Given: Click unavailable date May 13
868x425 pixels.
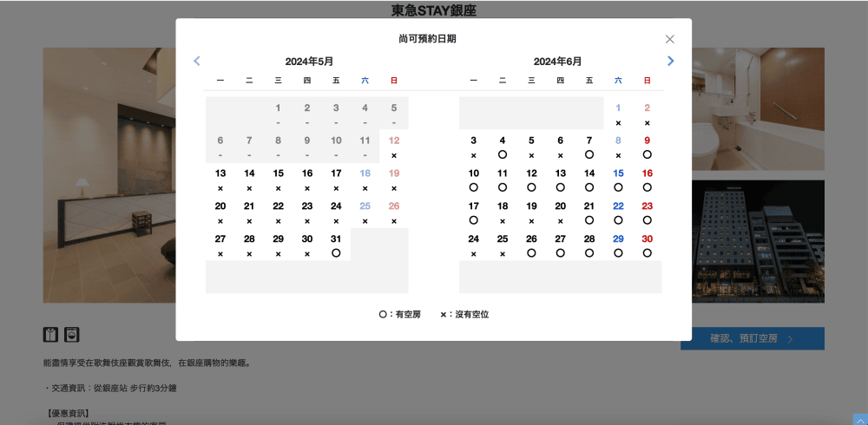Looking at the screenshot, I should [x=220, y=180].
